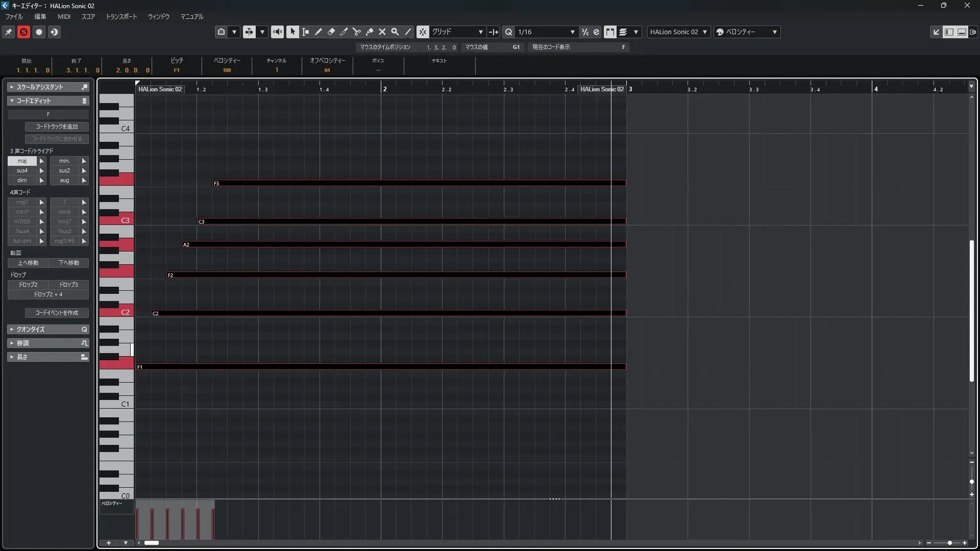
Task: Toggle Solo Editor button
Action: click(x=23, y=32)
